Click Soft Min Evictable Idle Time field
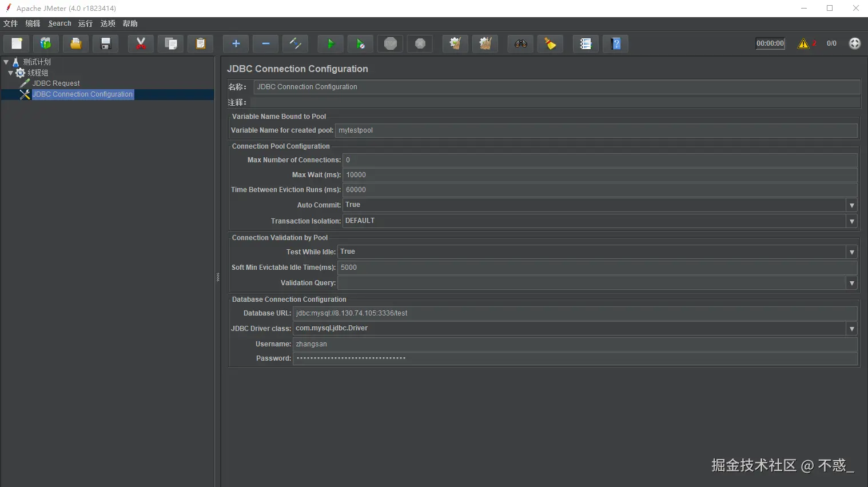Screen dimensions: 868x487 pos(598,268)
